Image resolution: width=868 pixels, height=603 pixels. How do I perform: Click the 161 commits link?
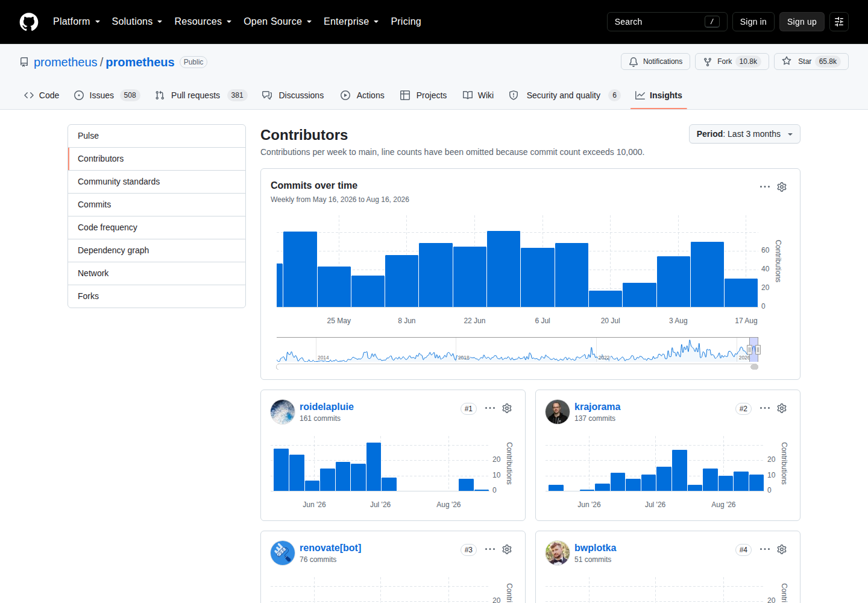click(x=320, y=418)
